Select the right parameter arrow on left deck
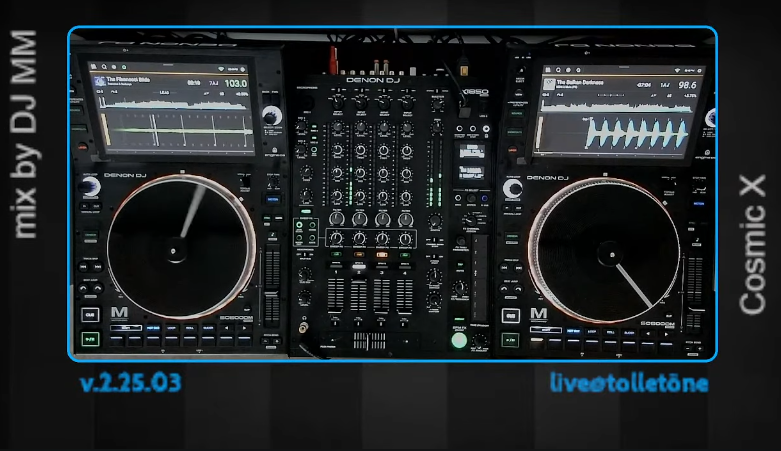 (x=244, y=328)
